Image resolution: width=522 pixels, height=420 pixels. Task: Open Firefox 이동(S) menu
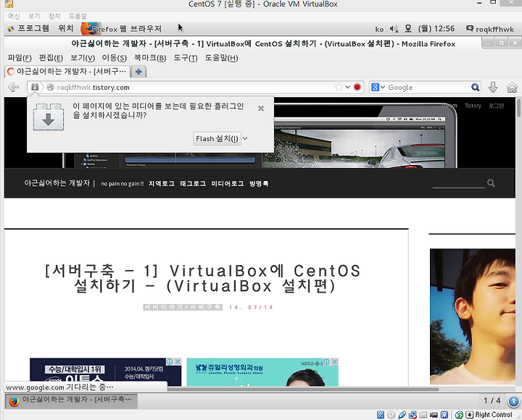click(114, 58)
